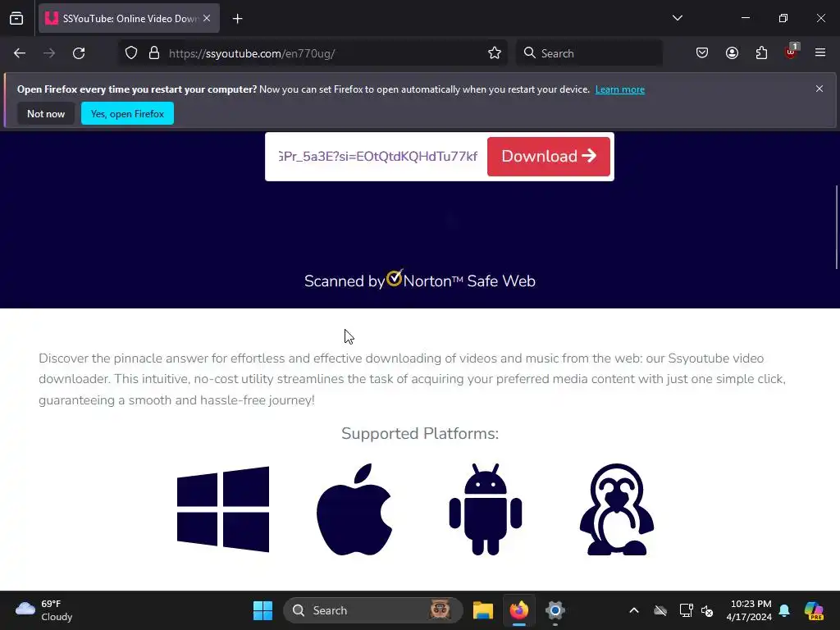Minimize the Firefox window

point(745,18)
